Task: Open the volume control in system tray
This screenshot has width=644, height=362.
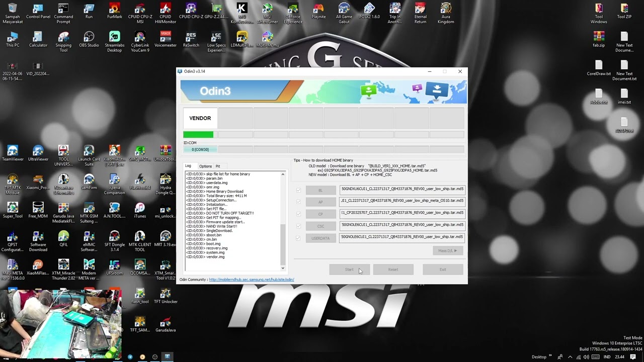Action: 586,357
